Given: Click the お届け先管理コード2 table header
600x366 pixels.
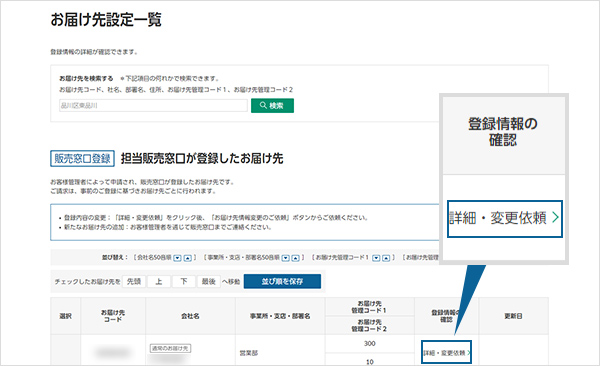Looking at the screenshot, I should [369, 325].
